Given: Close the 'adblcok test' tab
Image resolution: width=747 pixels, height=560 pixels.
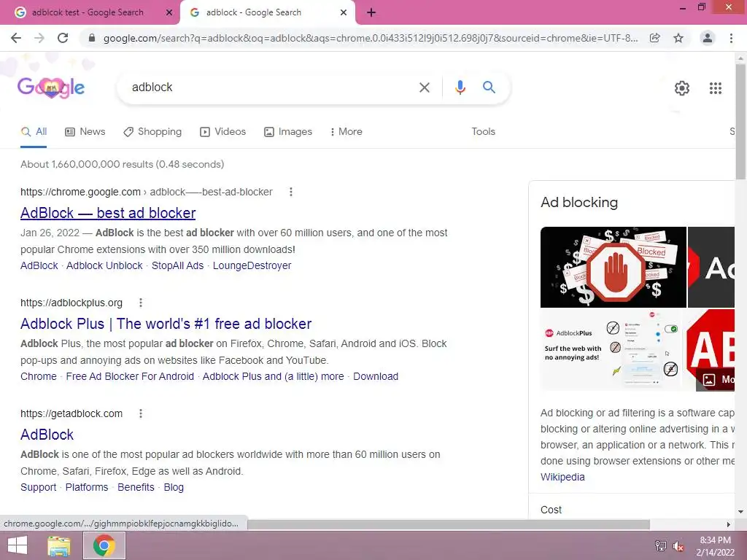Looking at the screenshot, I should pos(169,13).
